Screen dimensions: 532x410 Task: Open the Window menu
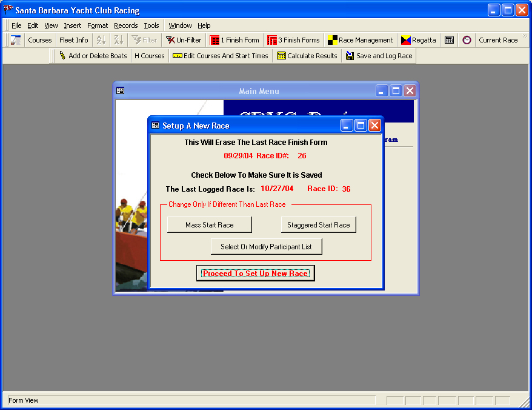point(180,25)
